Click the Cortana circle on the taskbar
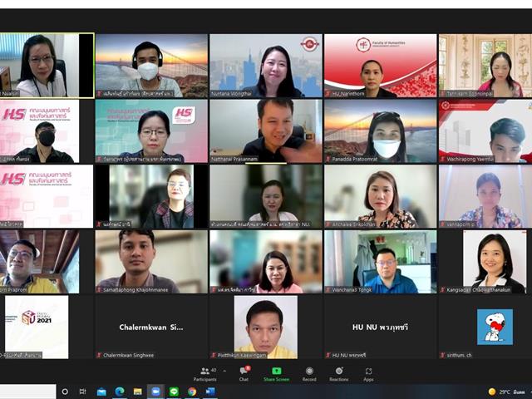Screen dimensions: 532x399 65,392
